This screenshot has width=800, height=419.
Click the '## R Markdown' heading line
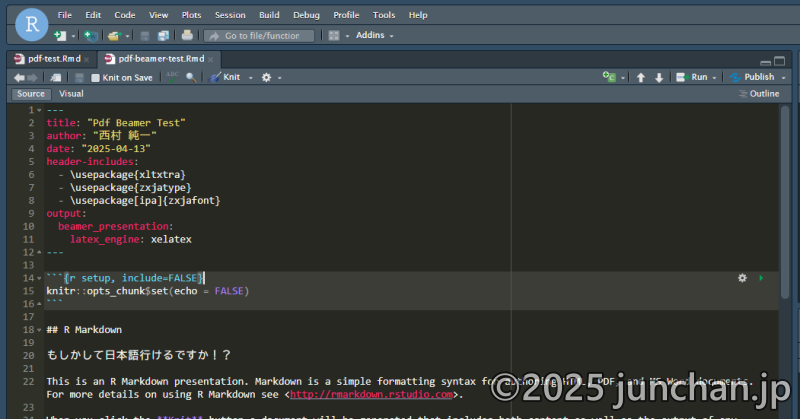(x=84, y=330)
